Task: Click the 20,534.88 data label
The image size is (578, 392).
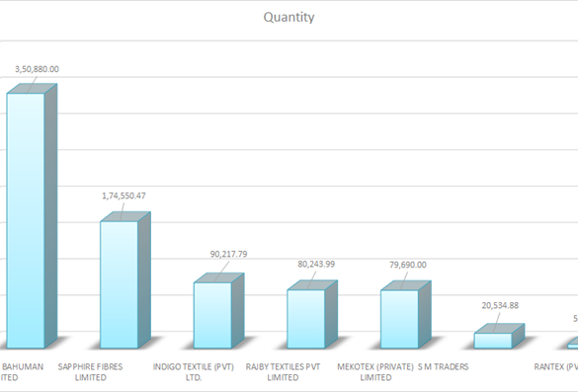Action: [x=500, y=305]
